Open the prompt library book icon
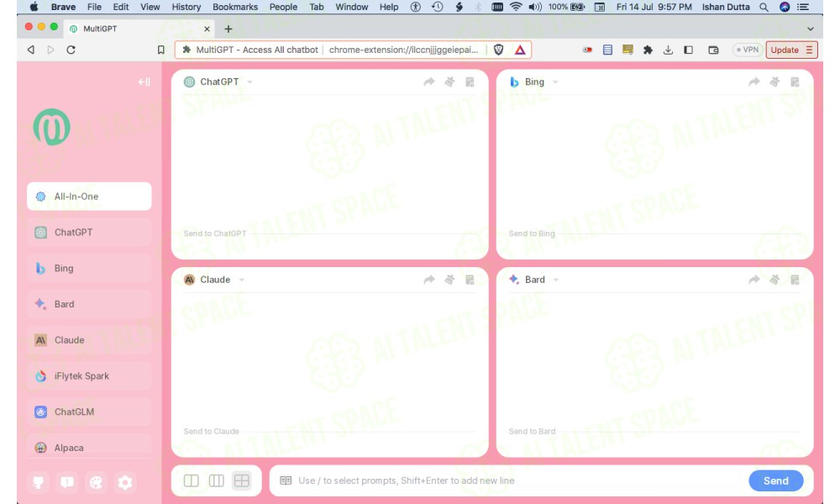This screenshot has width=840, height=504. tap(286, 480)
